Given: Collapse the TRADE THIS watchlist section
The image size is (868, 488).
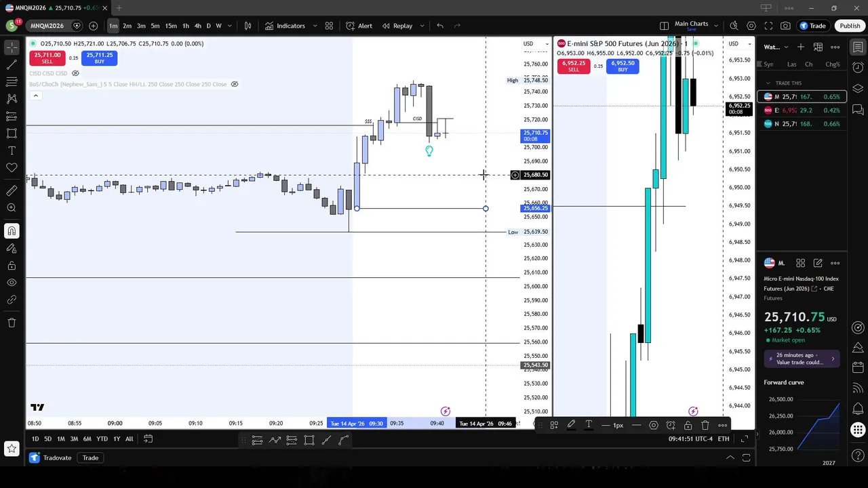Looking at the screenshot, I should [768, 83].
